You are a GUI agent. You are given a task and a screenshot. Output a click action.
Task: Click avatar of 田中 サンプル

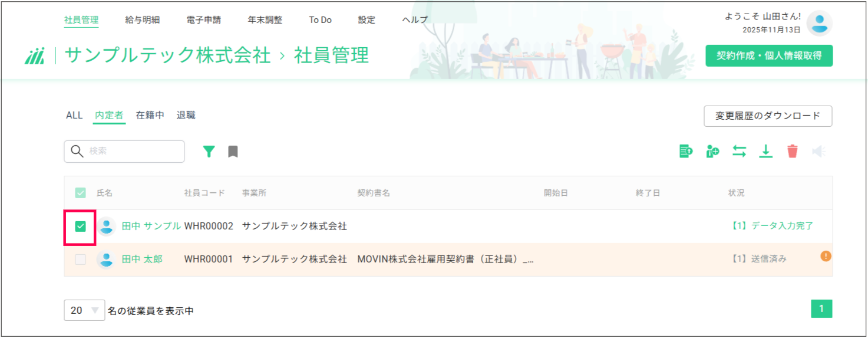point(106,227)
